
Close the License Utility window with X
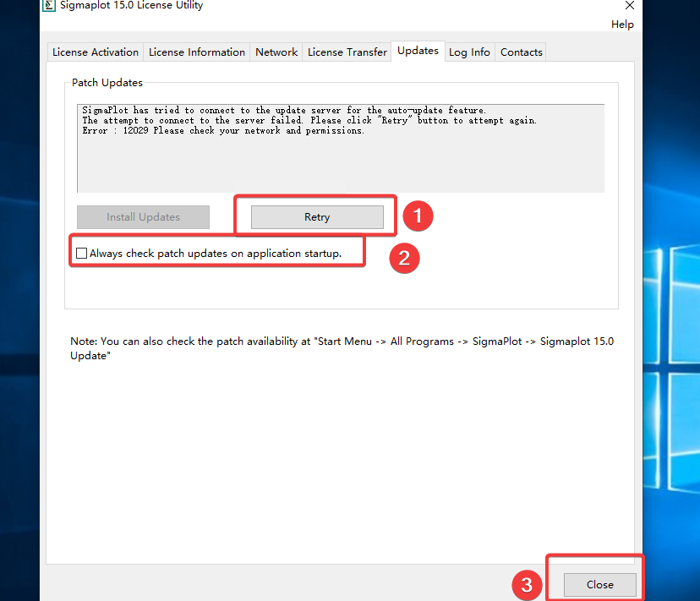click(630, 5)
